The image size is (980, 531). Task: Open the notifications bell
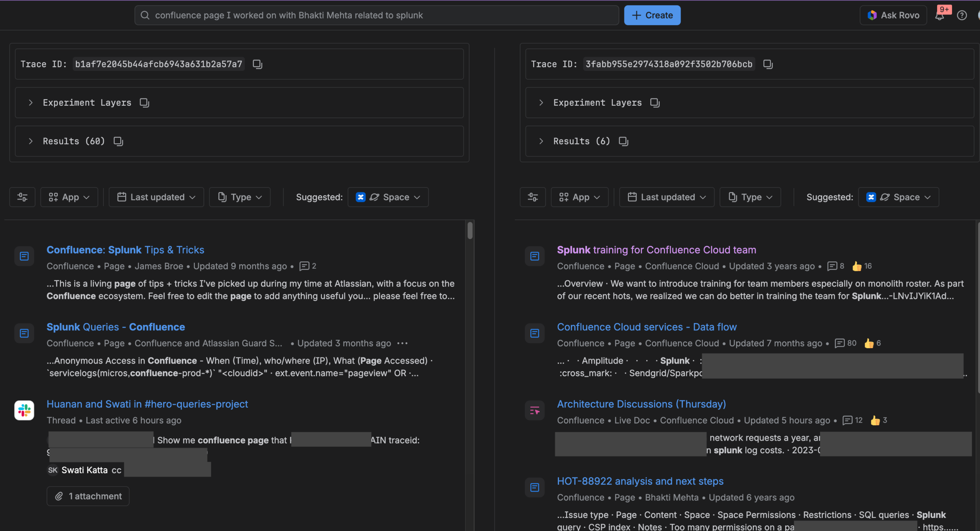[x=939, y=15]
